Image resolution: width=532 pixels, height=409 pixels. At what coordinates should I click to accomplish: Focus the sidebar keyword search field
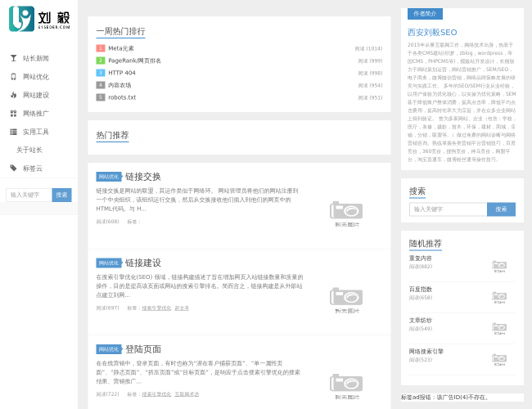click(29, 195)
